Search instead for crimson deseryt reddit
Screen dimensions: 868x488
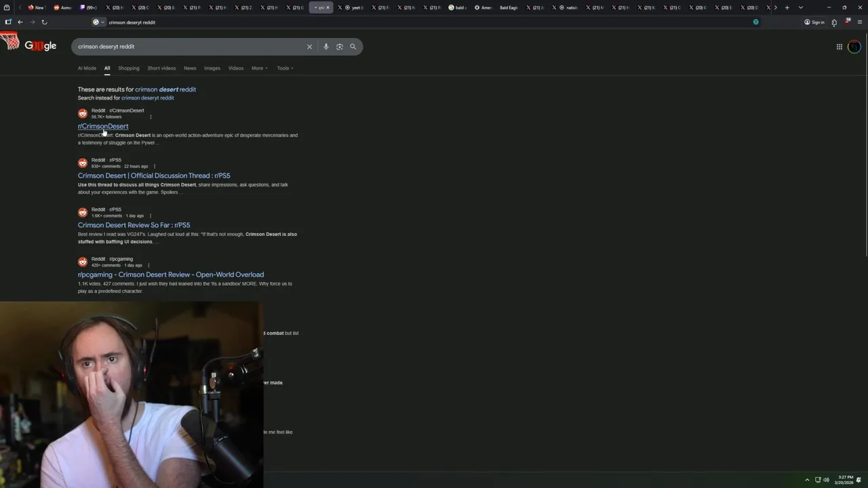[147, 98]
